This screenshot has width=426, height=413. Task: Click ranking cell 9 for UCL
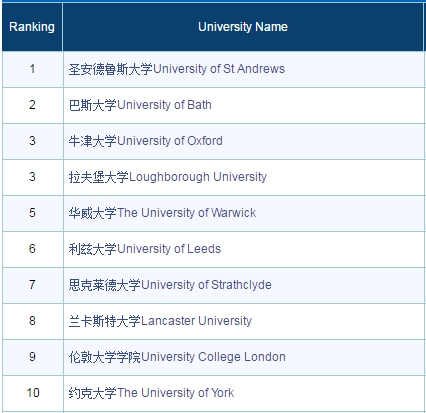click(x=32, y=357)
